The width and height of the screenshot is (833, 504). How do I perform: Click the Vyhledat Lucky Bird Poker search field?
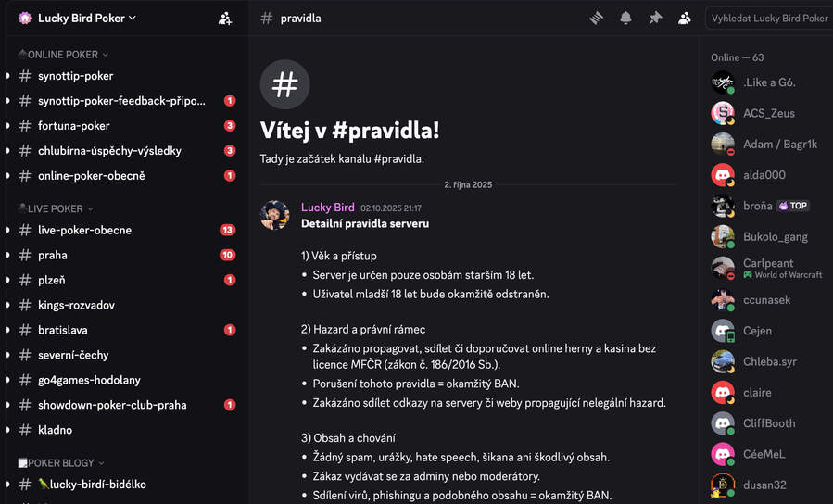click(769, 18)
